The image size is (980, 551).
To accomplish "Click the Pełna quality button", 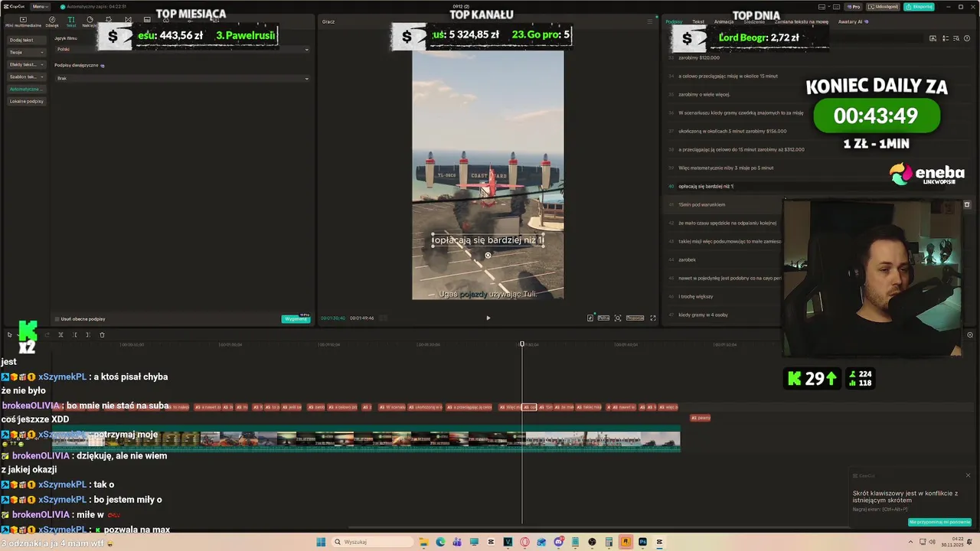I will (603, 318).
